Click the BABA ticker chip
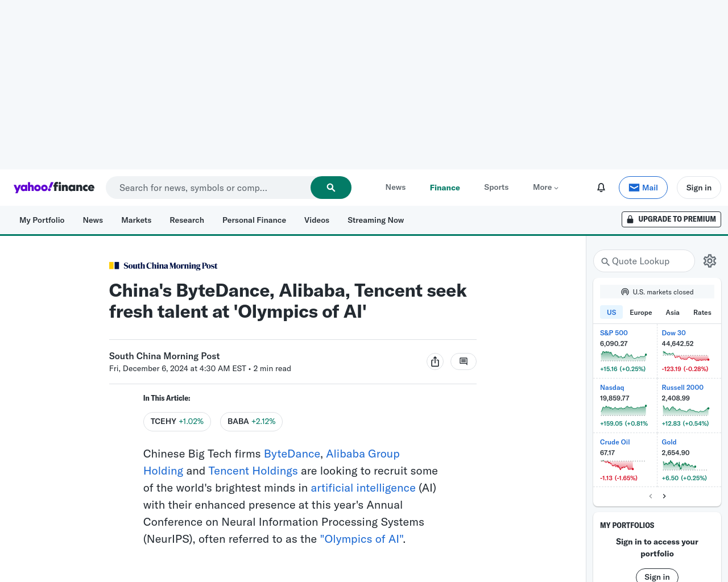 (x=251, y=422)
